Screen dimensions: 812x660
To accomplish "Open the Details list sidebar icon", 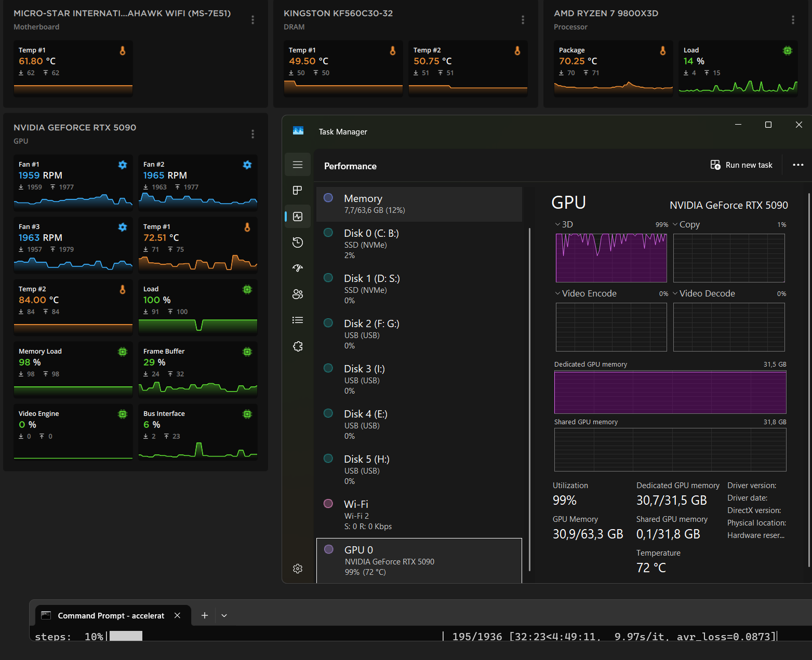I will [x=298, y=320].
